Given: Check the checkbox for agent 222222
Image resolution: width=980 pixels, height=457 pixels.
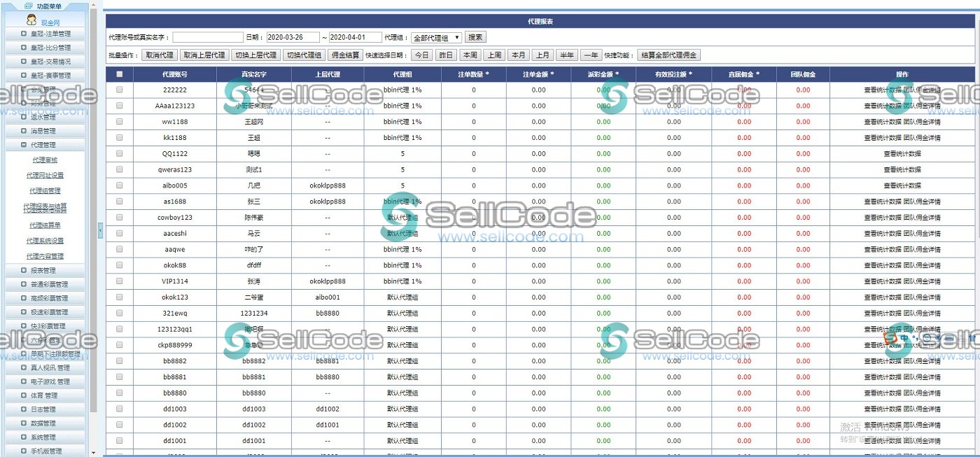Looking at the screenshot, I should [119, 90].
